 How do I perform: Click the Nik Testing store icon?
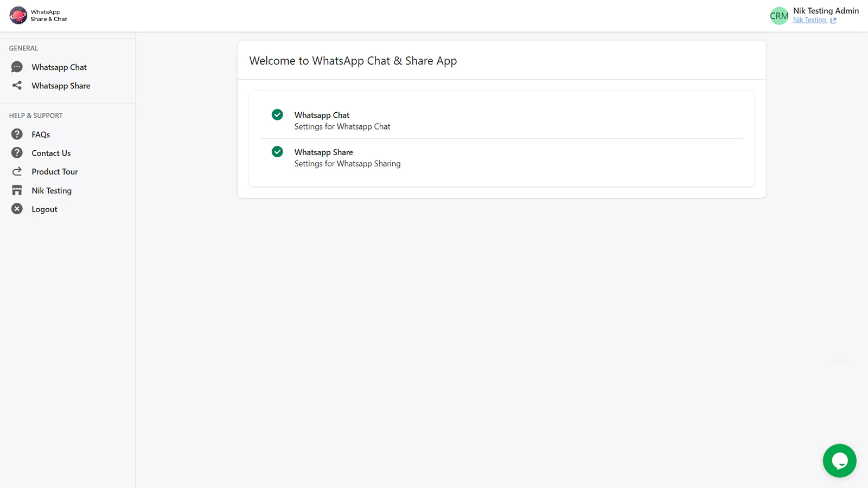click(17, 190)
